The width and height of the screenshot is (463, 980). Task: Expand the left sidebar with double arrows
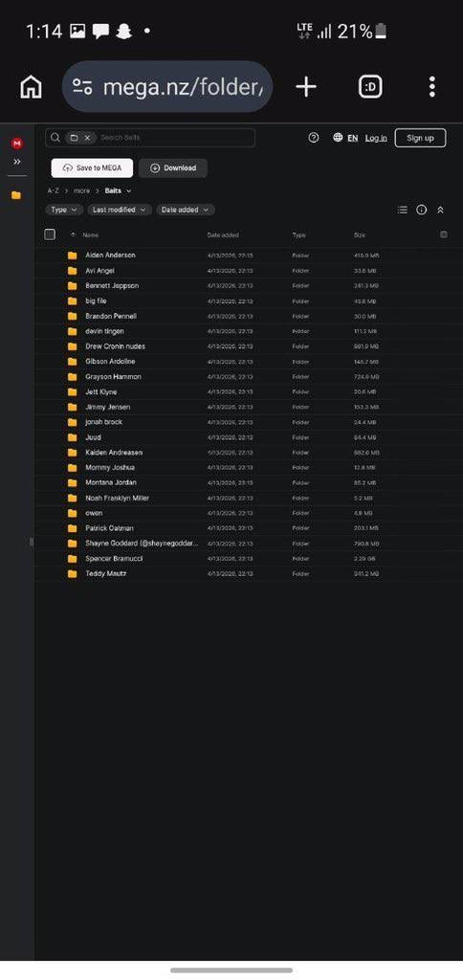[x=17, y=161]
